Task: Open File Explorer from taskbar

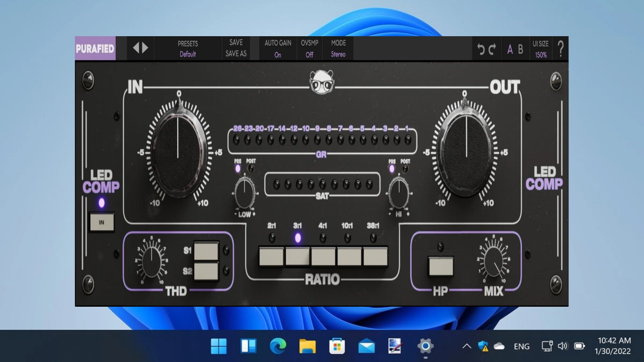Action: (307, 346)
